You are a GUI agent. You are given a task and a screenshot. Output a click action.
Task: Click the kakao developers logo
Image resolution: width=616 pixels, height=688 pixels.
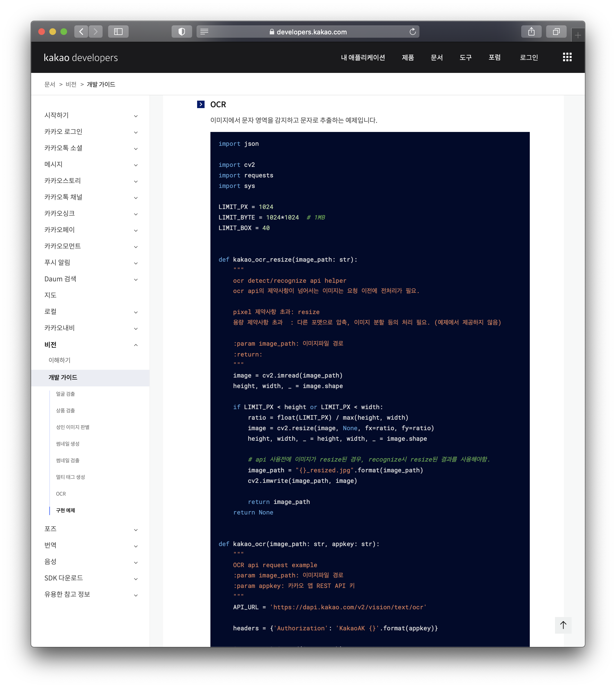(81, 58)
